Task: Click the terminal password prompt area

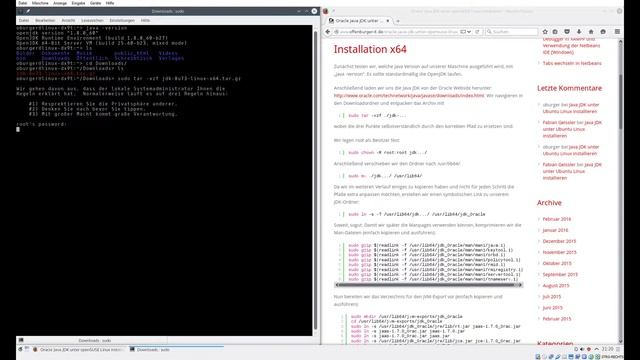Action: click(x=41, y=124)
